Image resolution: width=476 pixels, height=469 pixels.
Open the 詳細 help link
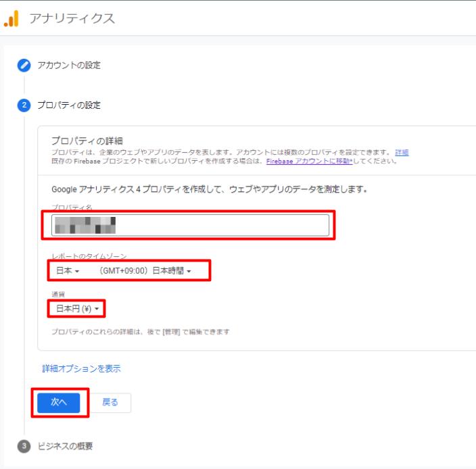(x=402, y=152)
